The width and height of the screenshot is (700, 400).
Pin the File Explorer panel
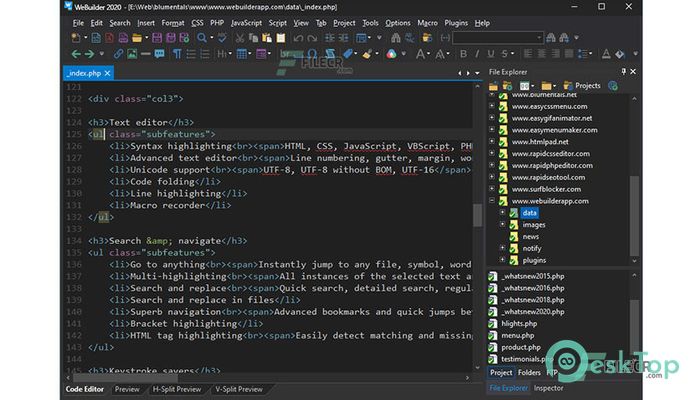(623, 71)
